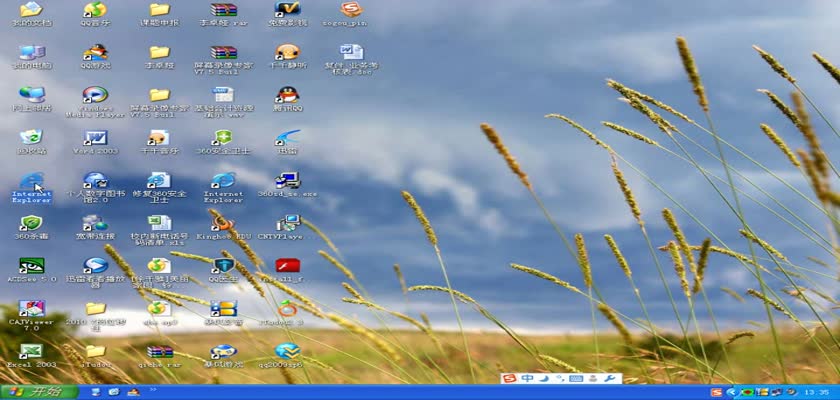Select the iTudou folder

pyautogui.click(x=95, y=357)
